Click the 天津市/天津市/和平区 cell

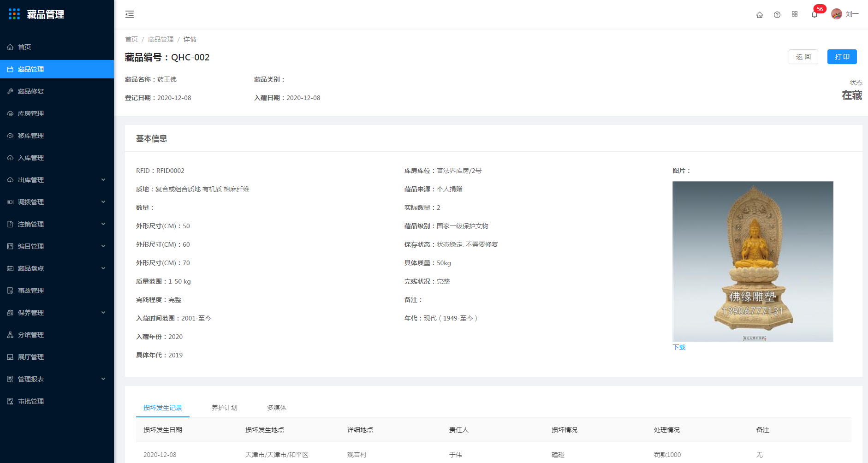coord(277,455)
